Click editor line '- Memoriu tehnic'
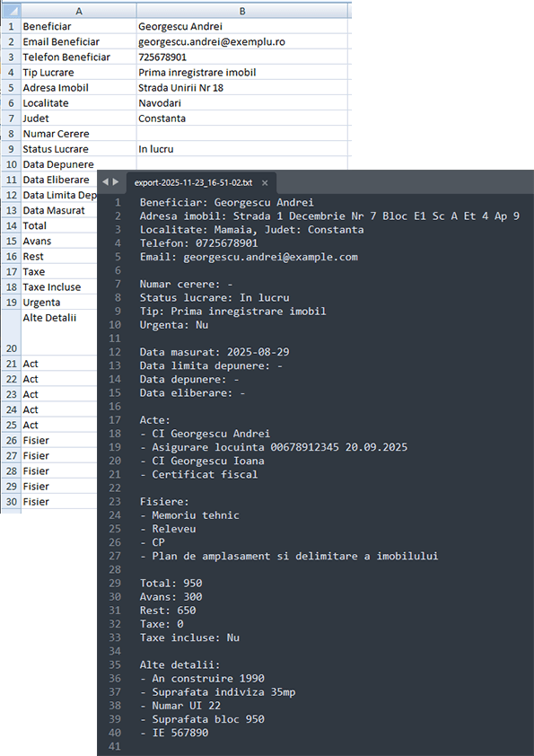The width and height of the screenshot is (534, 756). (189, 515)
